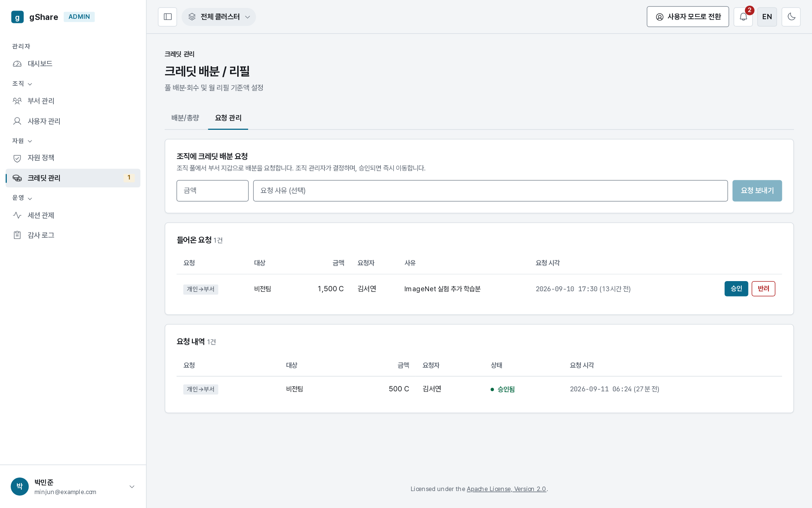Click the 감사 로그 clipboard icon
The width and height of the screenshot is (812, 508).
[17, 235]
